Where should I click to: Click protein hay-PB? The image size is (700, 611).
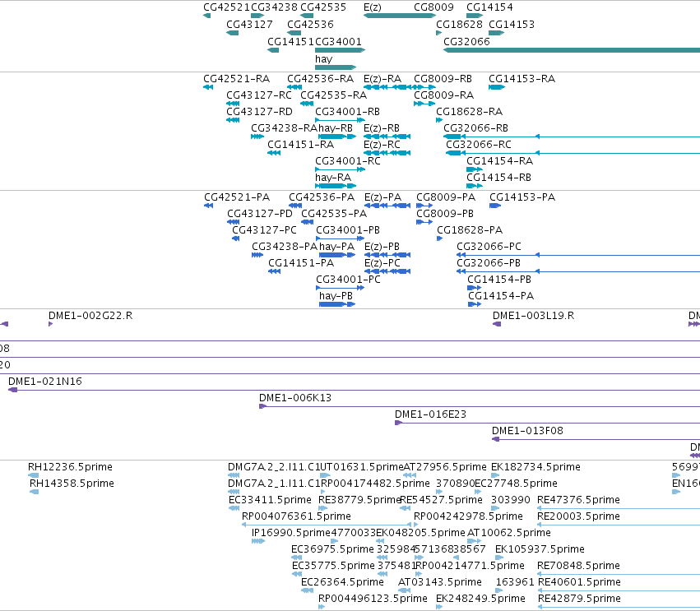[336, 296]
